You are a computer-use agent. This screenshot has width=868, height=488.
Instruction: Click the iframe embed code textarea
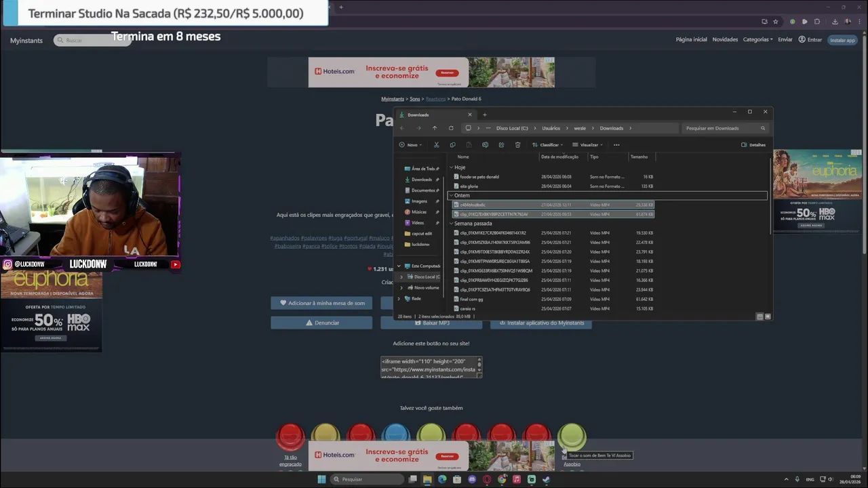click(431, 367)
